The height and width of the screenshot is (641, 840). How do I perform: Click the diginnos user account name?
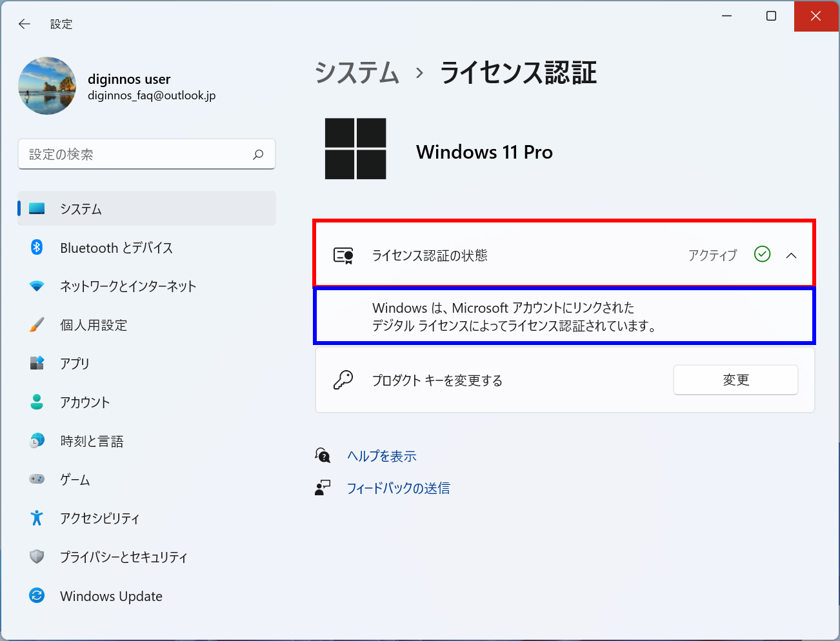click(129, 79)
